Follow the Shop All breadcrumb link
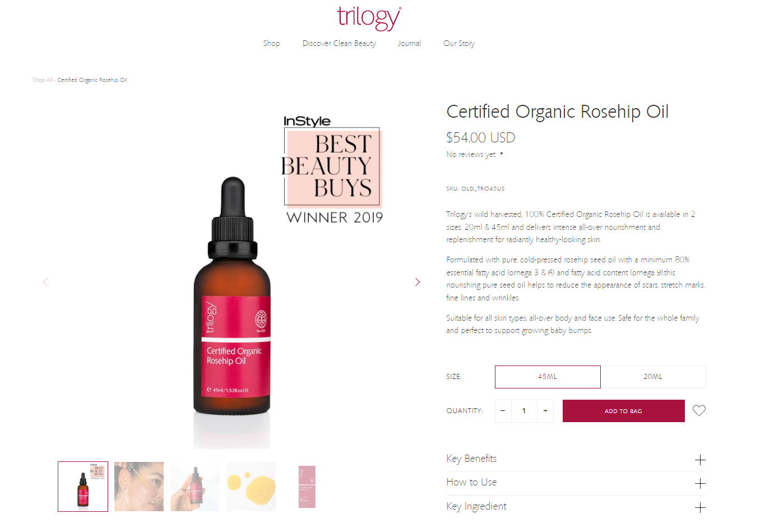The height and width of the screenshot is (532, 774). pyautogui.click(x=42, y=80)
